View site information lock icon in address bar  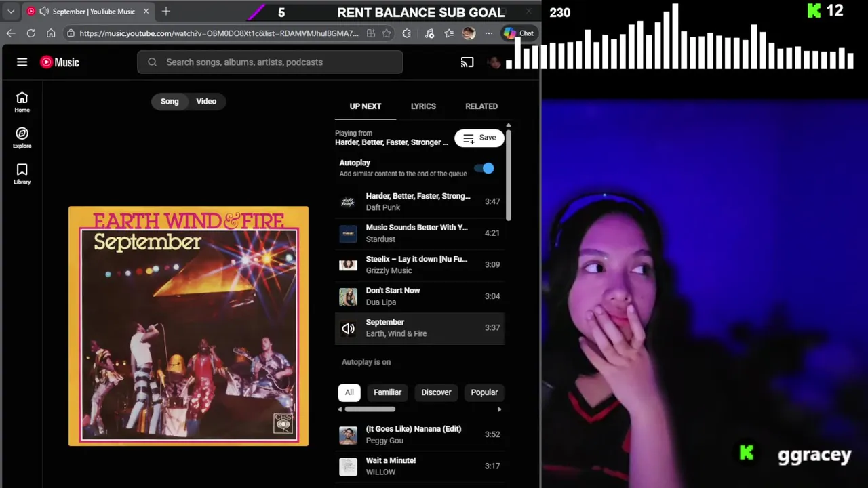tap(71, 33)
